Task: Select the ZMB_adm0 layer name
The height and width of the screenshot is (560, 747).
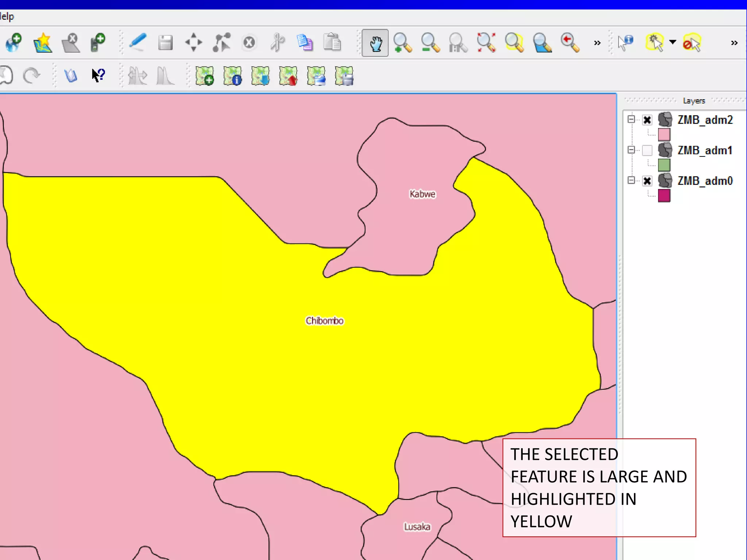Action: pyautogui.click(x=705, y=181)
